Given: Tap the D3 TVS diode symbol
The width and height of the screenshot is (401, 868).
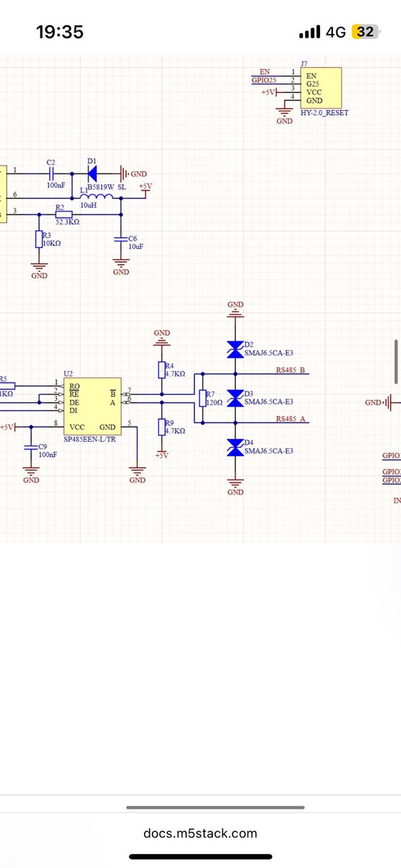Looking at the screenshot, I should tap(235, 398).
